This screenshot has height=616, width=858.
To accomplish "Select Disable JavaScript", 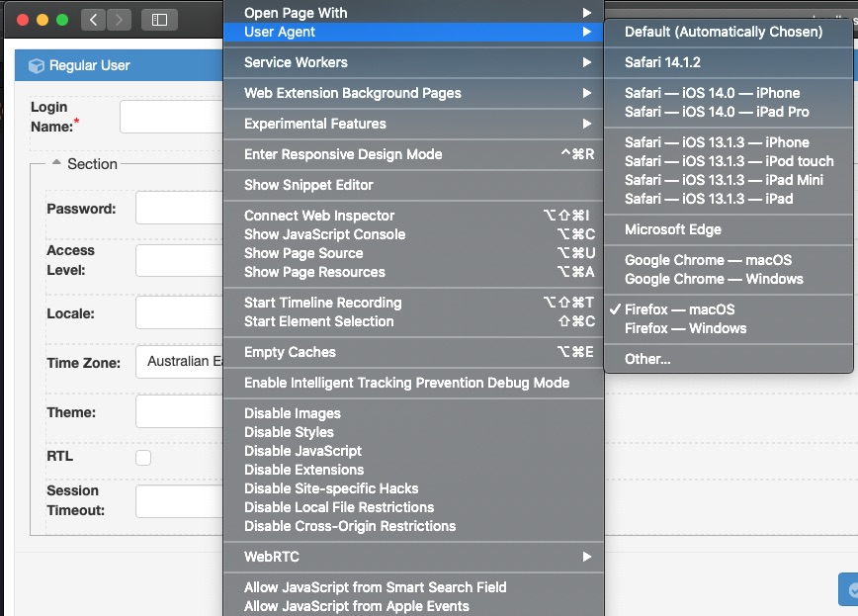I will (413, 451).
